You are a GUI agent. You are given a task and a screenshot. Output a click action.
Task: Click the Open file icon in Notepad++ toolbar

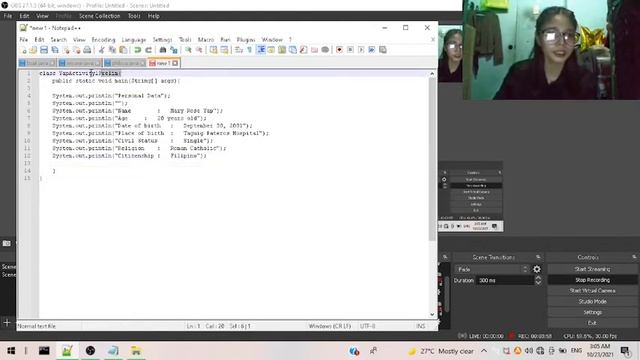point(33,50)
